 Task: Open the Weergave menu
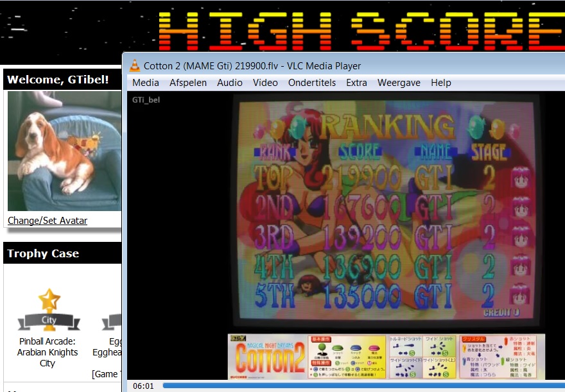click(399, 83)
